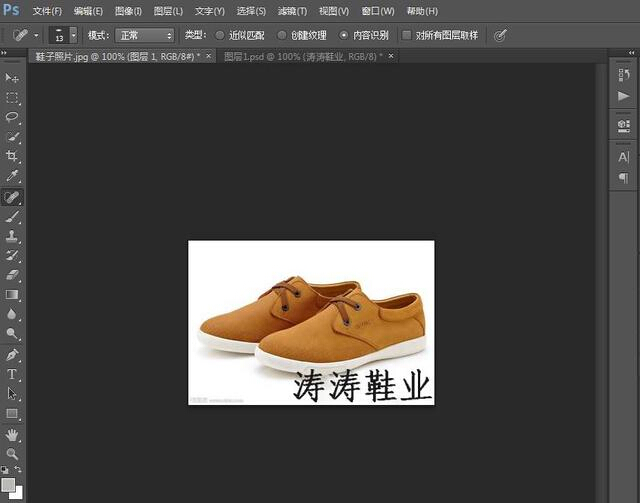This screenshot has height=503, width=640.
Task: Click the foreground color swatch
Action: [8, 484]
